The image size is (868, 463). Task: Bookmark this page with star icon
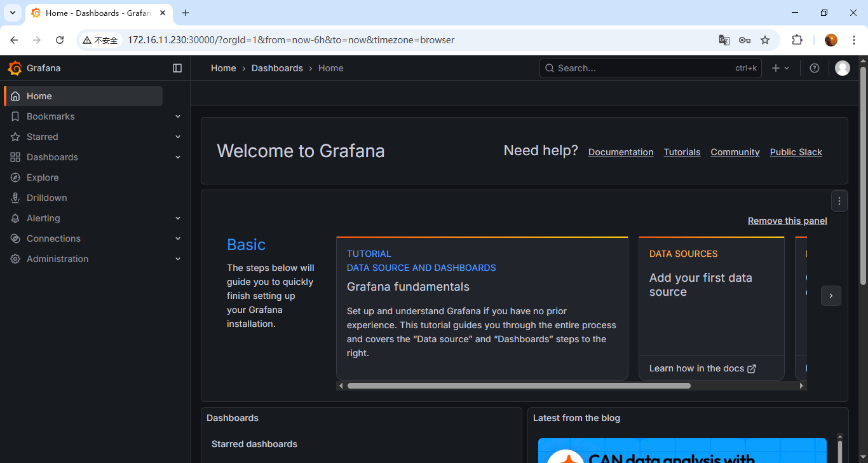765,40
